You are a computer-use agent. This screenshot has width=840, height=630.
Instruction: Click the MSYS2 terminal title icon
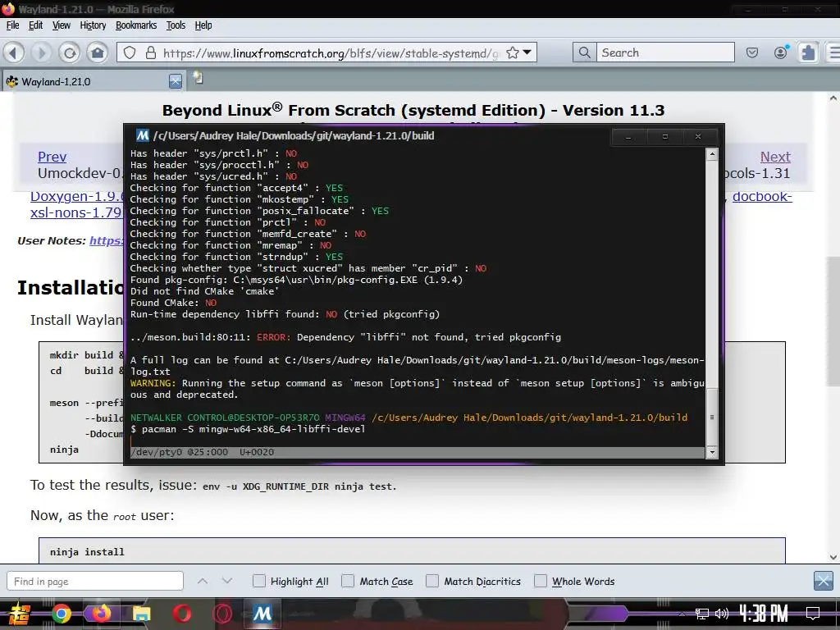(x=142, y=135)
